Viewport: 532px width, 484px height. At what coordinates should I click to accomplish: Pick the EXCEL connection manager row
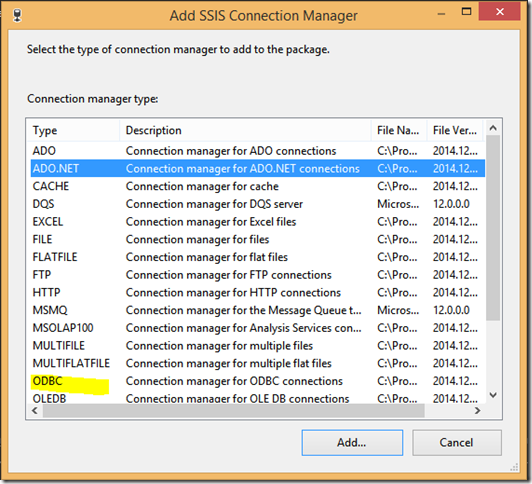[x=258, y=221]
